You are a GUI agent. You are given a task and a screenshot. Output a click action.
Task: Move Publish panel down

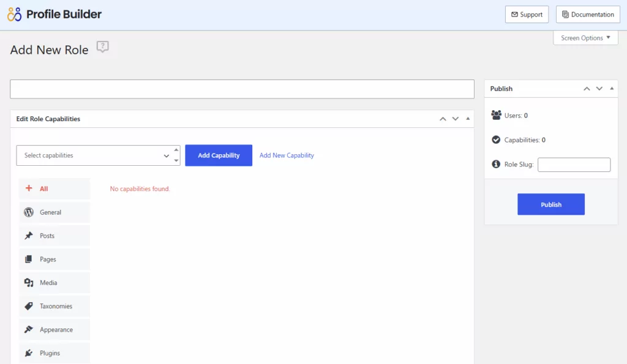pyautogui.click(x=599, y=89)
